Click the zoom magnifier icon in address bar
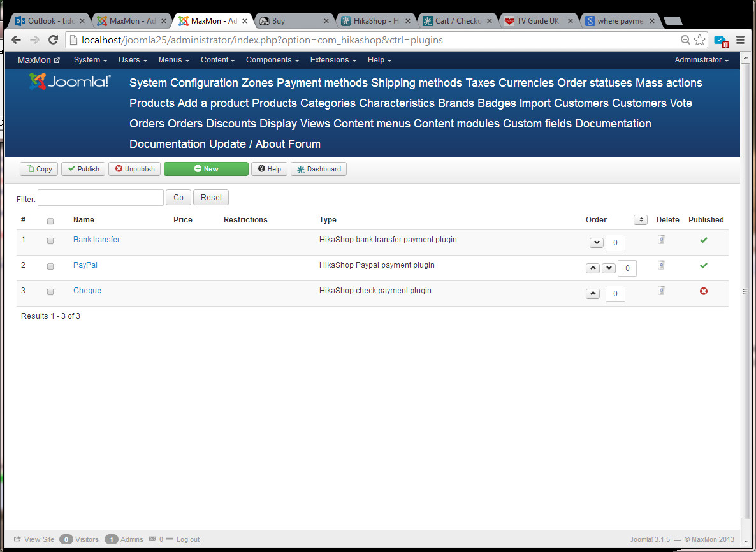 coord(685,40)
